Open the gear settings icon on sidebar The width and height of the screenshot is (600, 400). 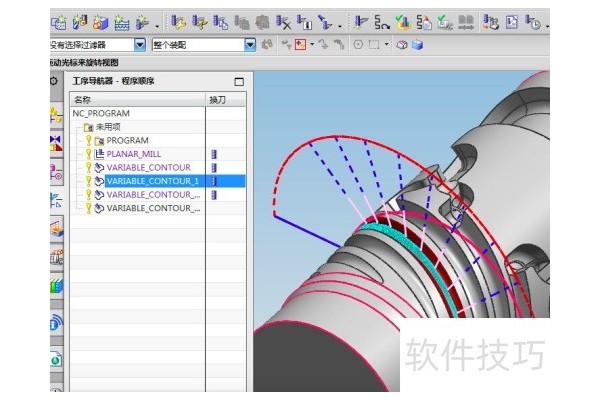(x=54, y=81)
